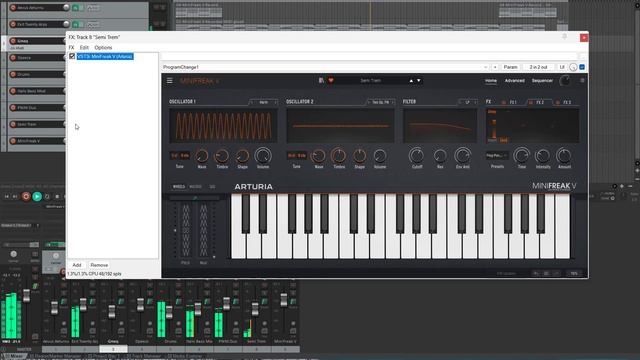Open the MiniFreak V hamburger menu
This screenshot has width=640, height=360.
169,80
